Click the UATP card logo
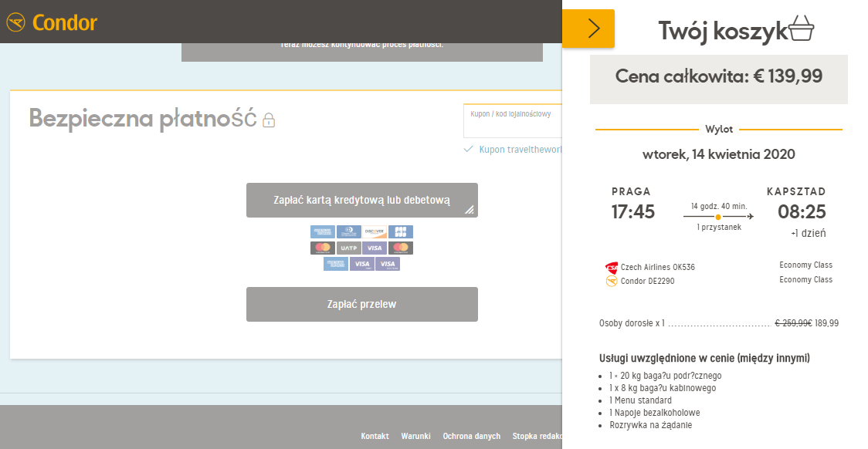868x449 pixels. click(349, 248)
